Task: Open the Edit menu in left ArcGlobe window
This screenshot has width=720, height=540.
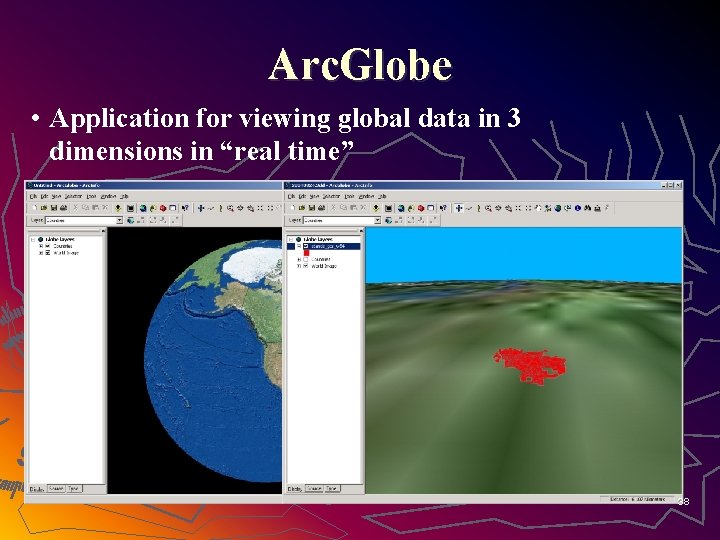Action: click(x=45, y=196)
